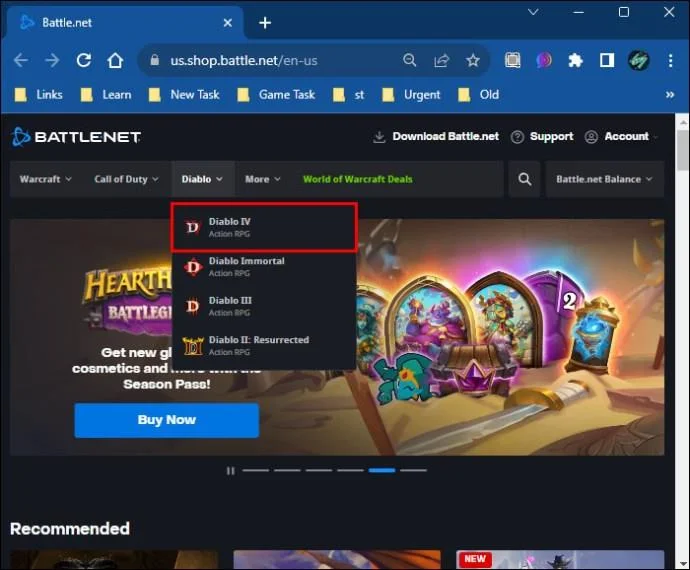Click Download Battle.net link
The height and width of the screenshot is (570, 690).
coord(445,136)
